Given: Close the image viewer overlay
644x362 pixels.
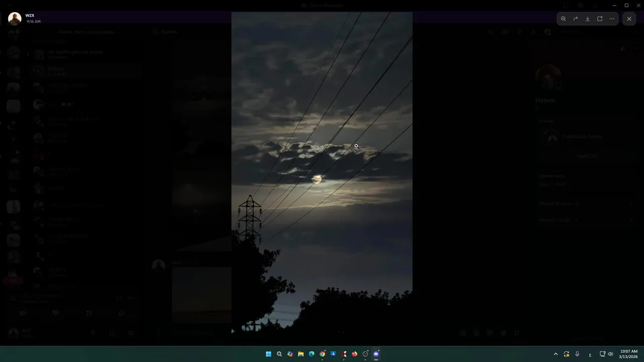Looking at the screenshot, I should [x=629, y=19].
